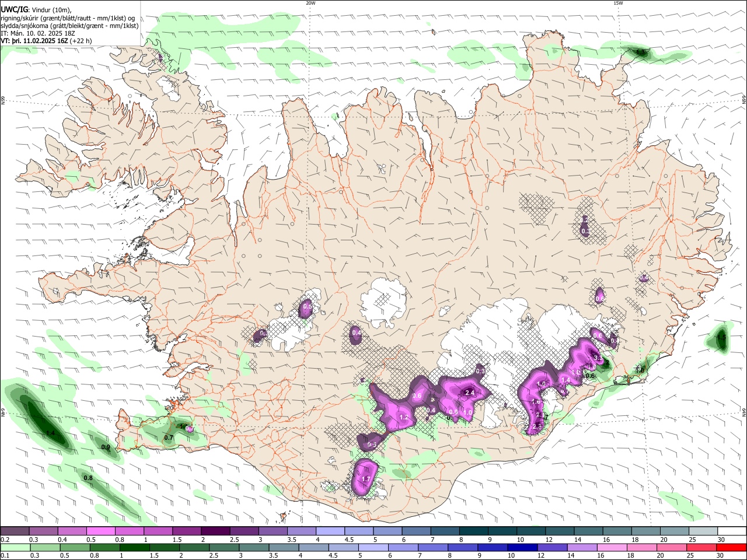Click the 1.7 value on the pink snow patch
This screenshot has height=560, width=747.
[x=366, y=479]
